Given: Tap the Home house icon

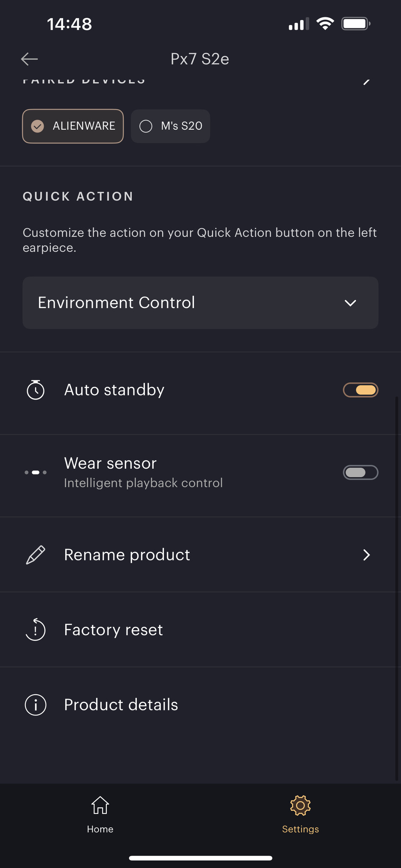Looking at the screenshot, I should coord(100,805).
